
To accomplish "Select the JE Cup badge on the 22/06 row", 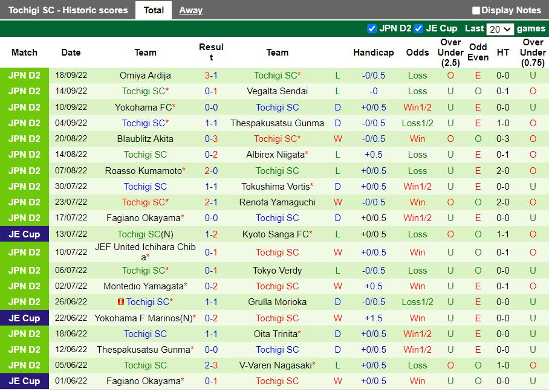I will coord(24,318).
